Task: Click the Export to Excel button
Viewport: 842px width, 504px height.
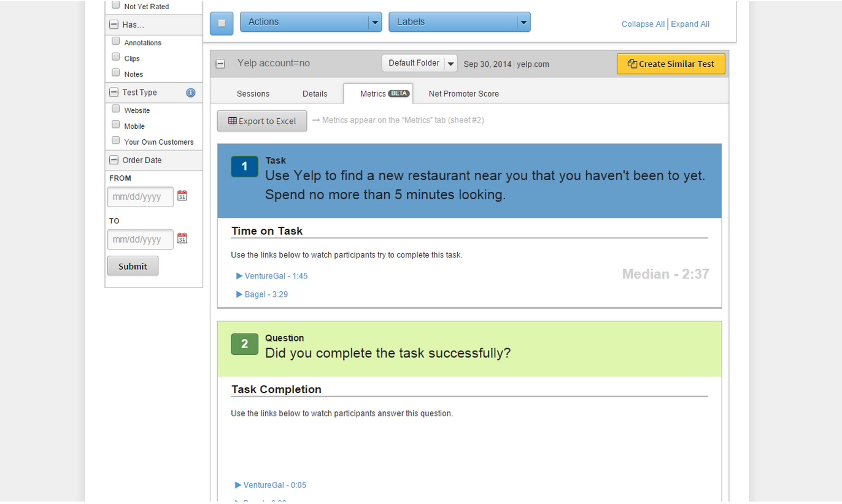Action: 262,121
